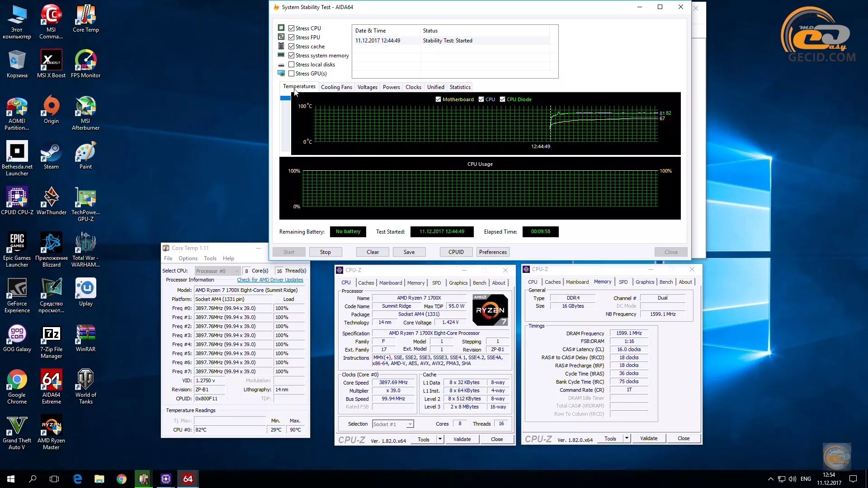Open 7-Zip File Manager icon
The width and height of the screenshot is (868, 488).
click(51, 341)
